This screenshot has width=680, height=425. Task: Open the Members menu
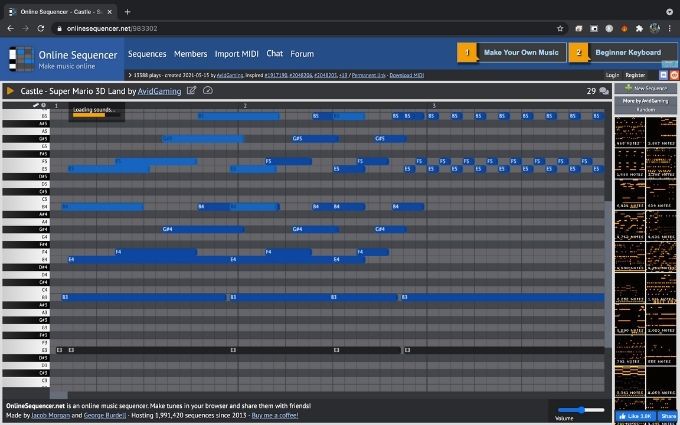(190, 54)
